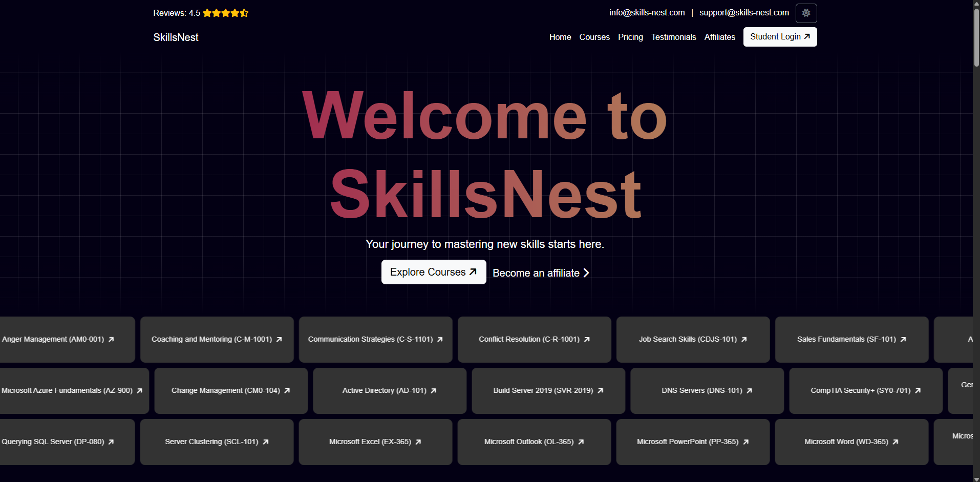Click the Become an affiliate link
The height and width of the screenshot is (482, 980).
541,273
